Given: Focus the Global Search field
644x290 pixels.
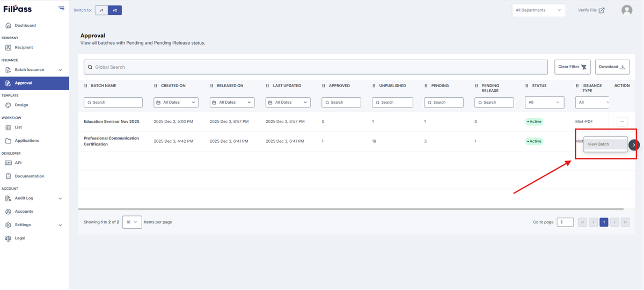Looking at the screenshot, I should point(316,67).
